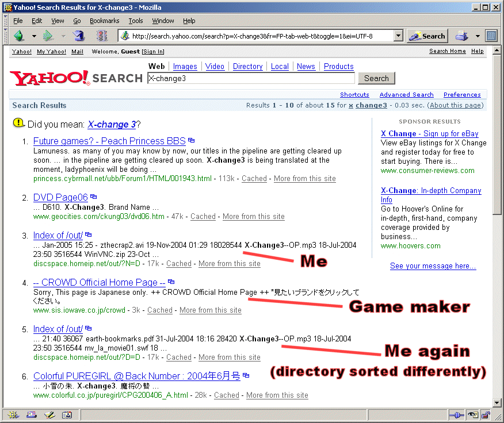Image resolution: width=504 pixels, height=423 pixels.
Task: Click the security lock status icon
Action: 486,415
